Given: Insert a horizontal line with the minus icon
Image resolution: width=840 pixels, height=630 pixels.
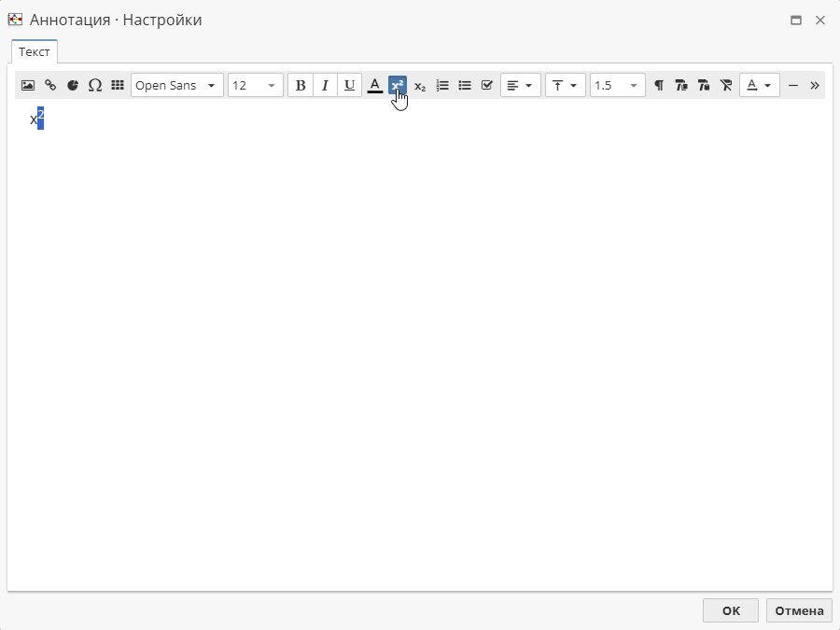Looking at the screenshot, I should (793, 85).
